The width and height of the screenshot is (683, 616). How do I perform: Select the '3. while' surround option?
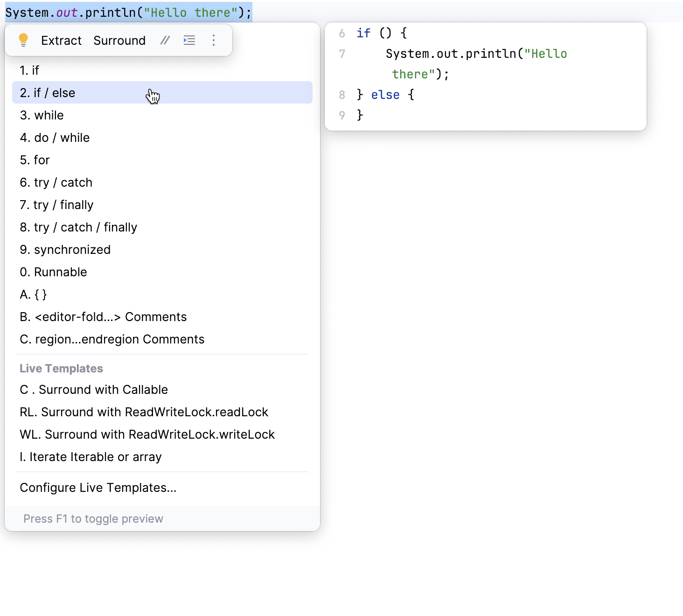click(x=42, y=115)
